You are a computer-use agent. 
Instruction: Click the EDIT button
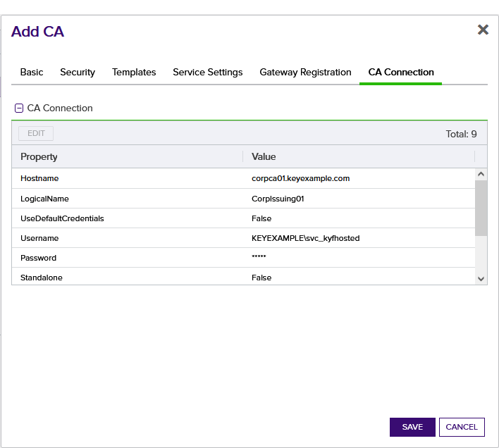tap(36, 133)
